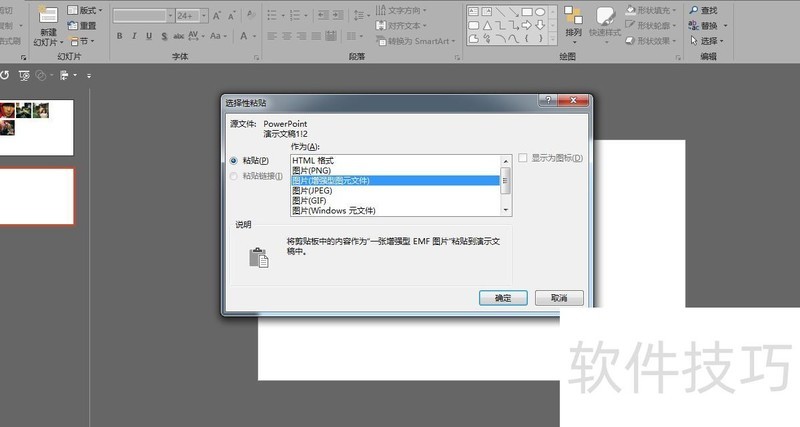Click the Find (查找) magnifier icon

pyautogui.click(x=693, y=10)
